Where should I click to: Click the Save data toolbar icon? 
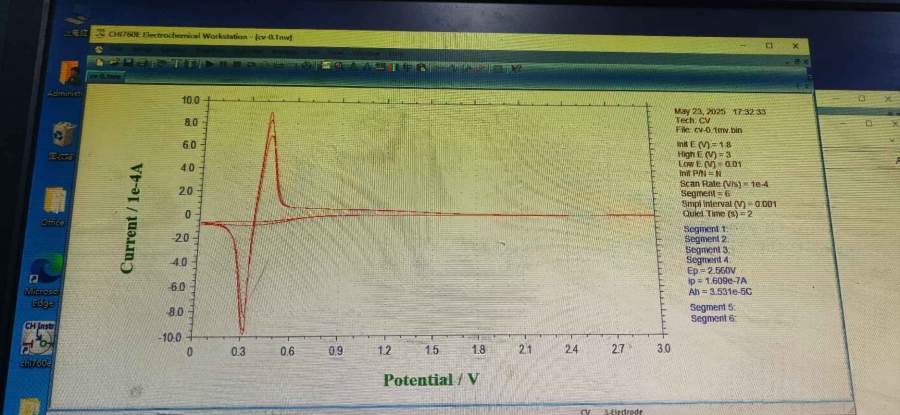click(x=129, y=63)
